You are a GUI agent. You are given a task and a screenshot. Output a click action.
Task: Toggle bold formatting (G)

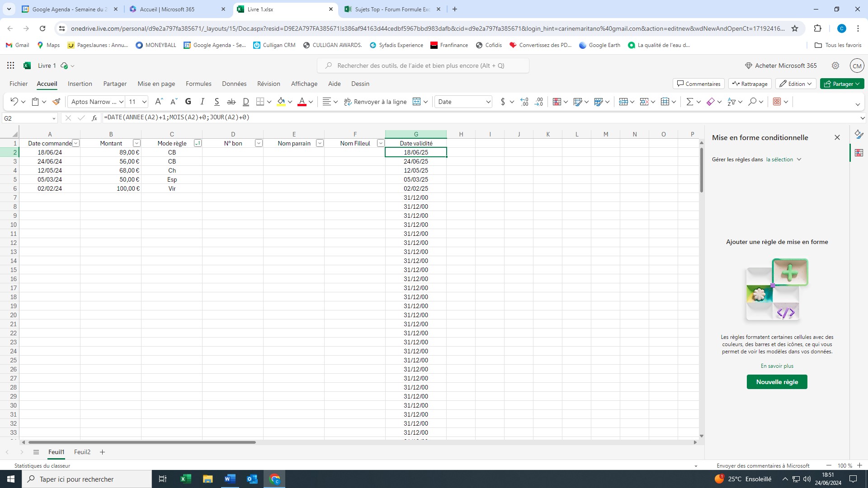(188, 102)
